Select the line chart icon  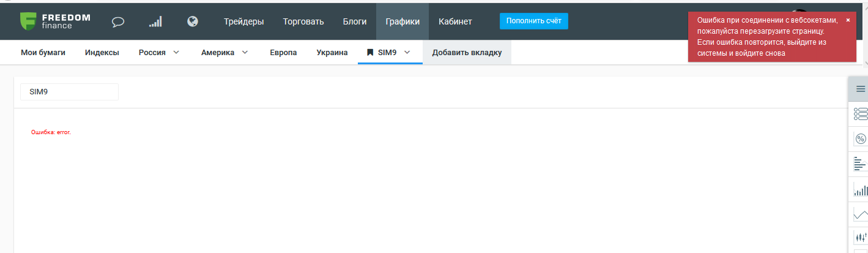click(861, 214)
